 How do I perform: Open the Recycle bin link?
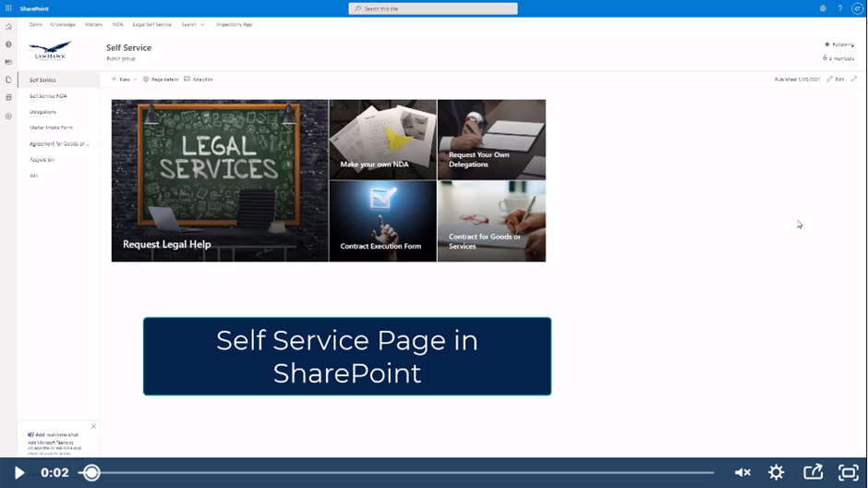42,160
